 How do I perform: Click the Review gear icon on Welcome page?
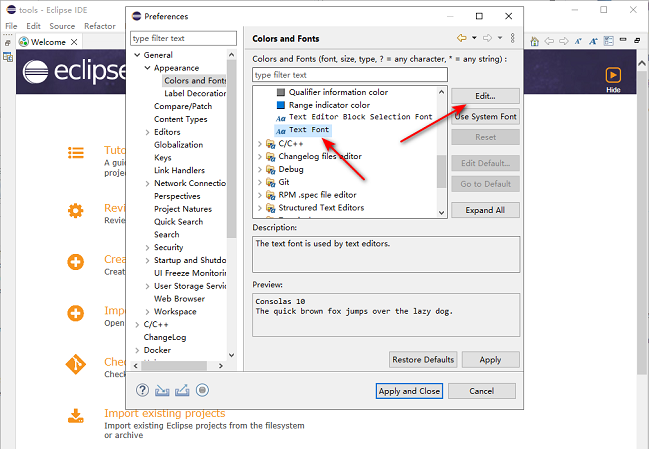(75, 211)
